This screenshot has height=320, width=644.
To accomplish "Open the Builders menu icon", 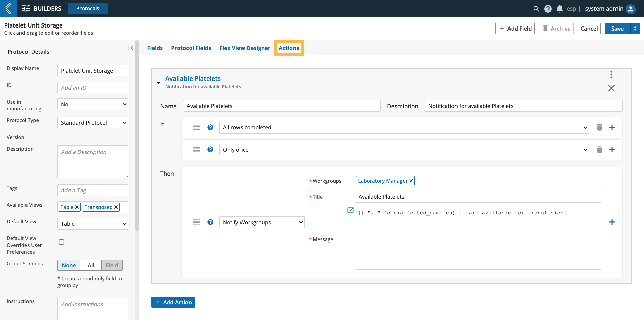I will point(26,8).
